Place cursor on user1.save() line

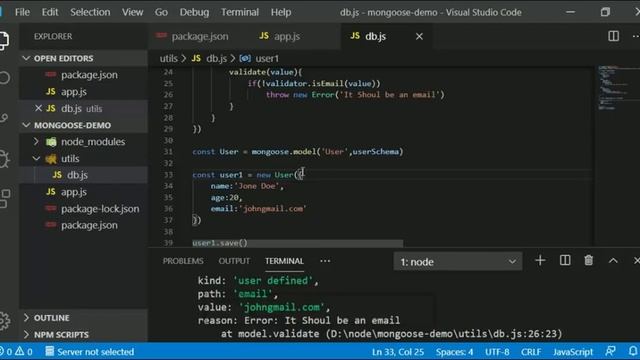click(x=220, y=243)
